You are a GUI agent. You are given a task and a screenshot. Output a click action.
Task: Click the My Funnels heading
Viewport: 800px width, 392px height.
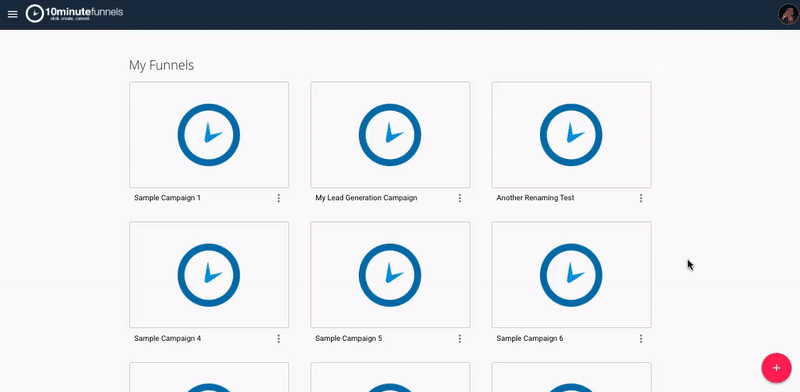point(161,65)
